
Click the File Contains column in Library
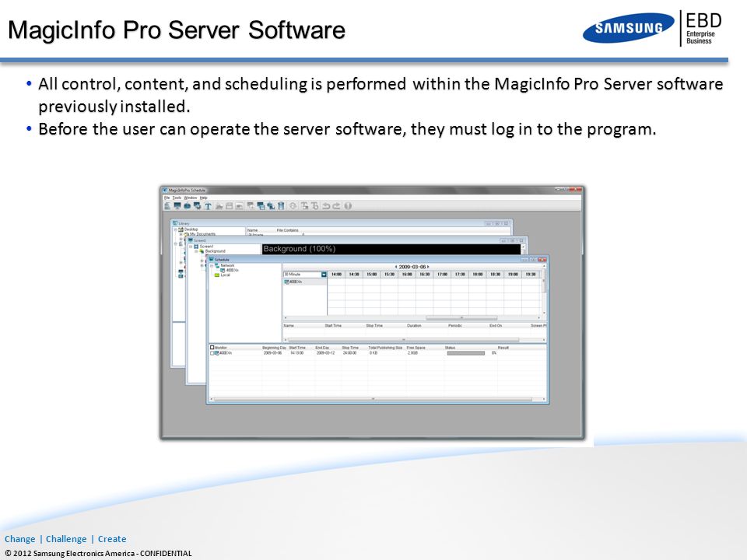pyautogui.click(x=287, y=230)
